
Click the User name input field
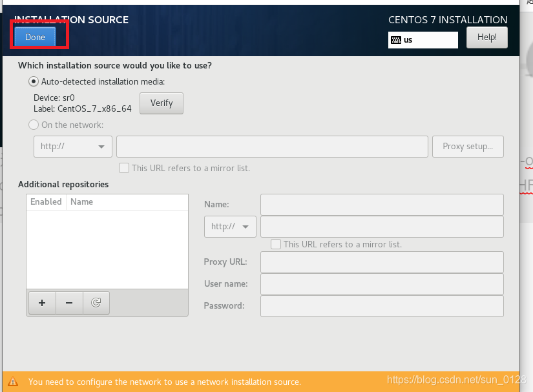[x=382, y=284]
